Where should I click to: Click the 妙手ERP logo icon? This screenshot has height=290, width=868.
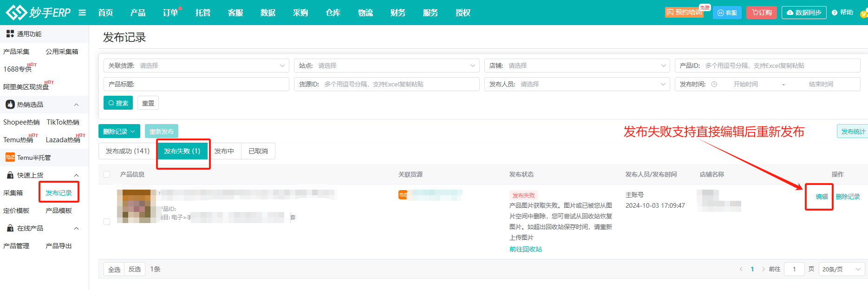[x=16, y=13]
